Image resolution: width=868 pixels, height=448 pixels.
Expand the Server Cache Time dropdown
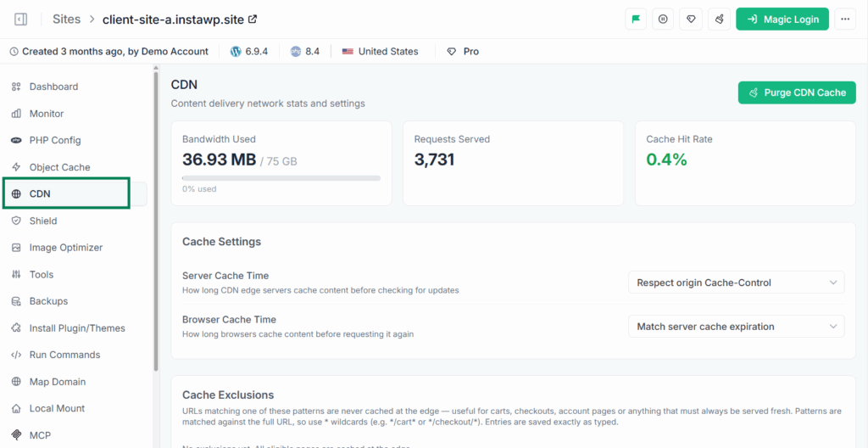point(737,283)
